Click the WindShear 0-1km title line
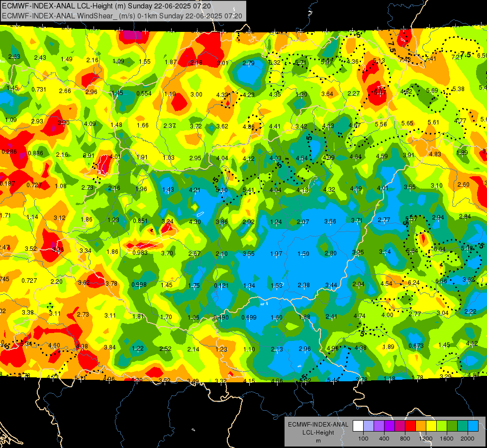 click(122, 16)
